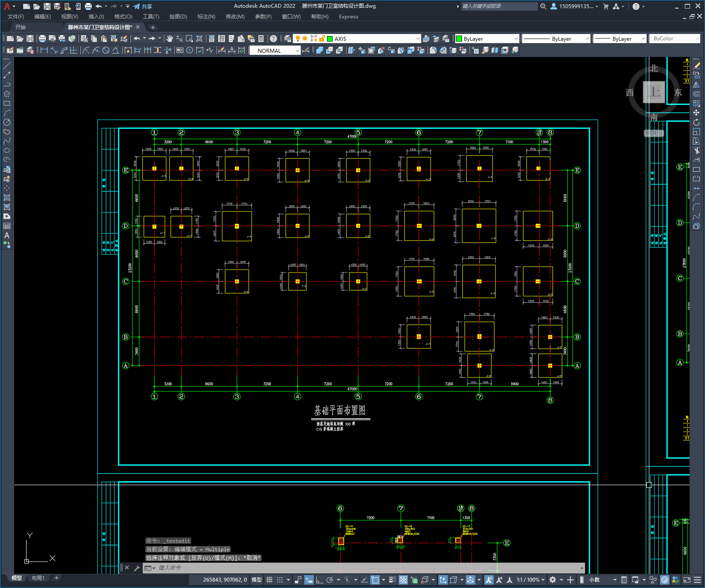705x588 pixels.
Task: Select the Circle draw tool
Action: [7, 122]
